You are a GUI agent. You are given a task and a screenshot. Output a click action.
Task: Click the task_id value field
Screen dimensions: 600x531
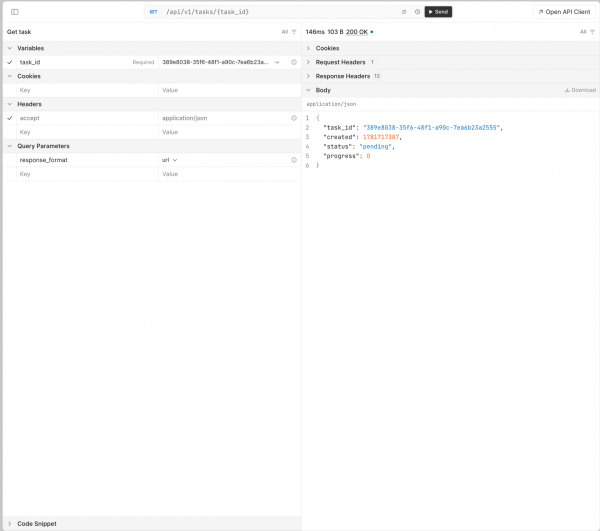click(x=215, y=62)
